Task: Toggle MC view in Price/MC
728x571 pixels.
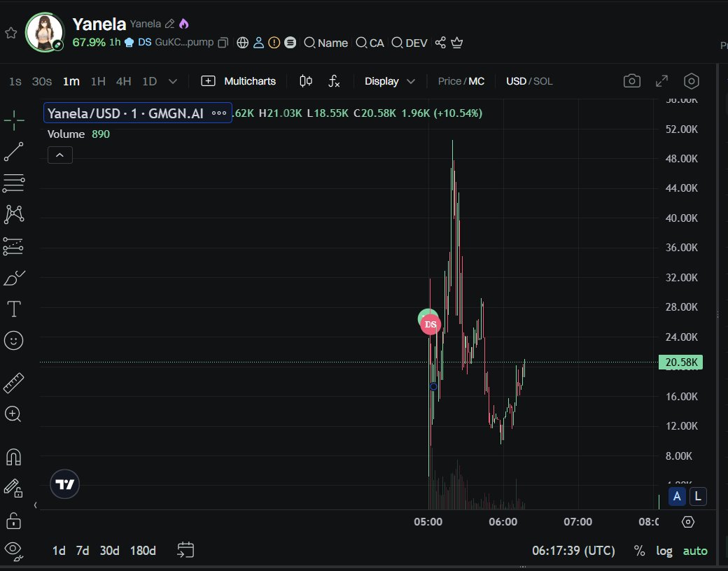Action: [477, 81]
